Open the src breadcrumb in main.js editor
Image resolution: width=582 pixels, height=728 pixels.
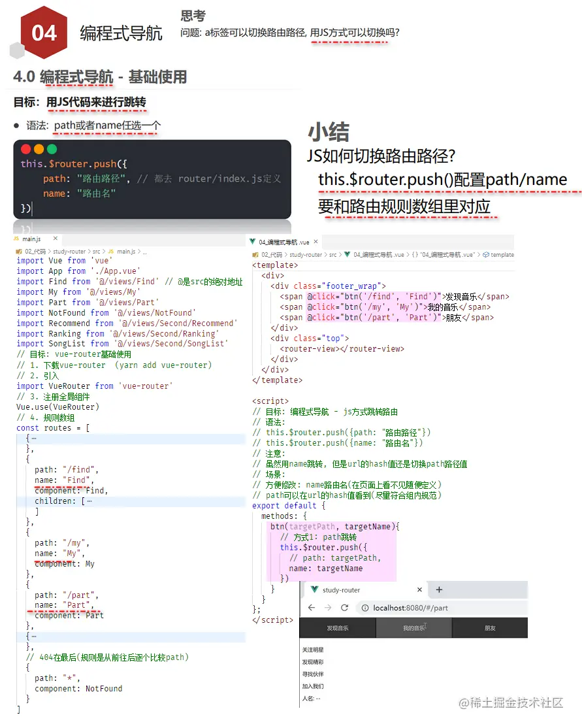pos(96,251)
